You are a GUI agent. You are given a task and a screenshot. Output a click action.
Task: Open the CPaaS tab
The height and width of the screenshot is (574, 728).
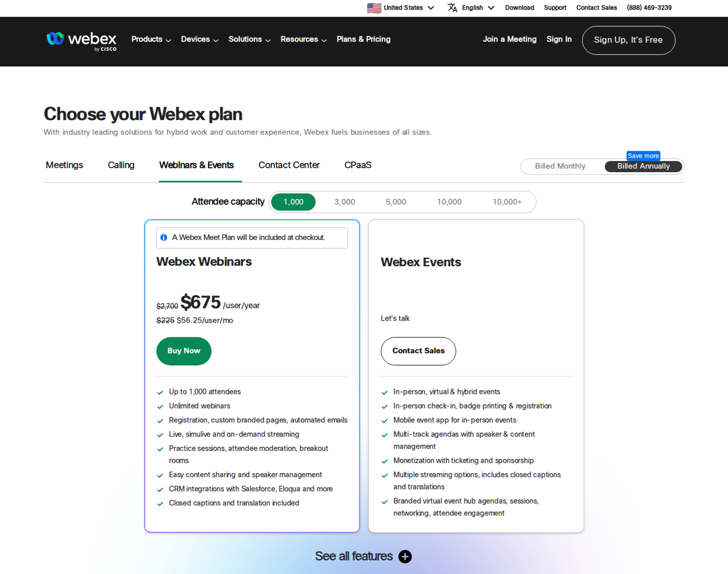358,165
